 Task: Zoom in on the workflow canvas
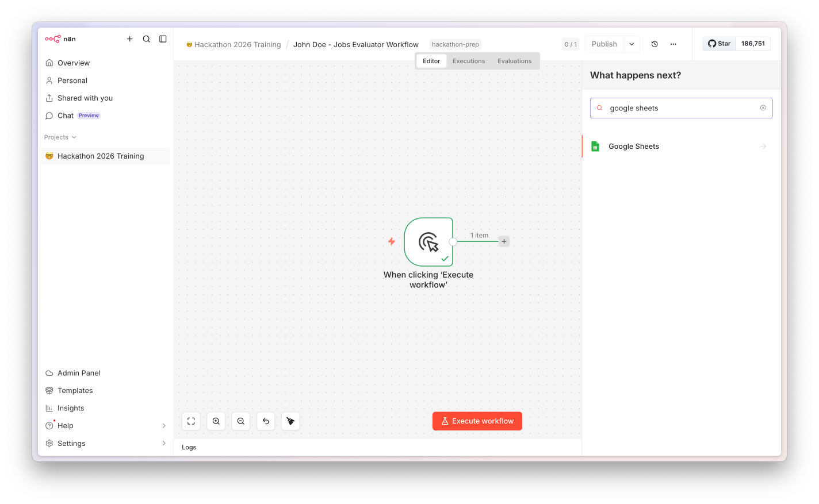coord(216,421)
